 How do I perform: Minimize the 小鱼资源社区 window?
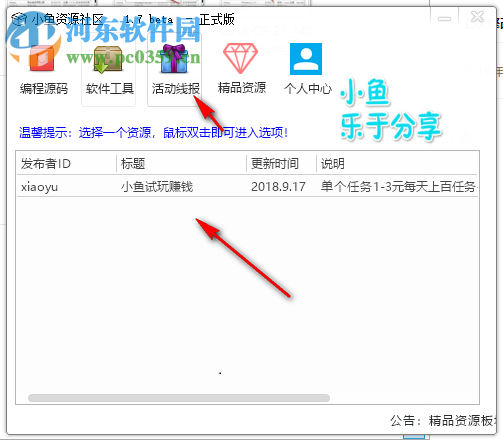[x=444, y=19]
